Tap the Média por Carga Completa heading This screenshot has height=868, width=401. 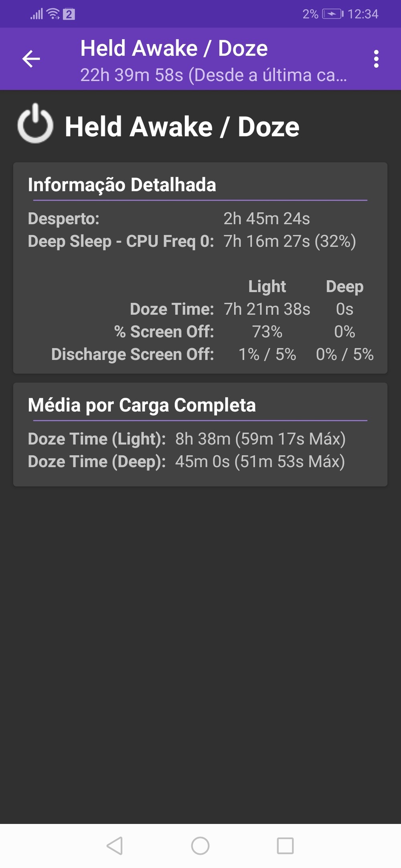coord(142,405)
